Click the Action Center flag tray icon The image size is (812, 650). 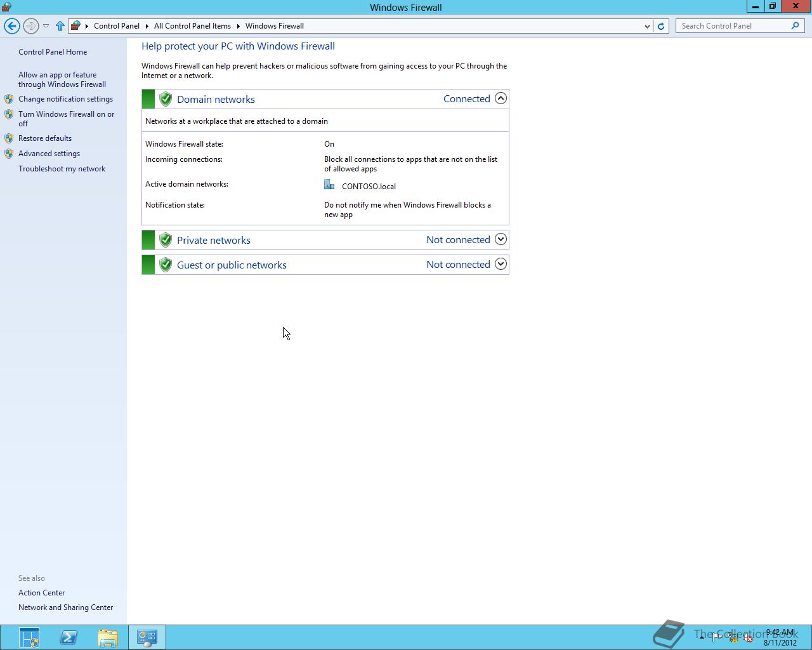coord(717,638)
